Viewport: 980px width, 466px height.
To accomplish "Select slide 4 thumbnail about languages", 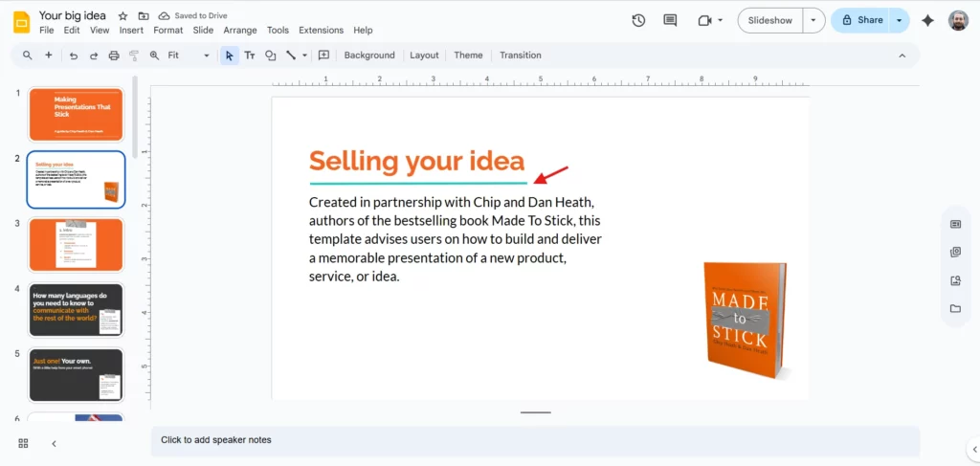I will (x=76, y=309).
